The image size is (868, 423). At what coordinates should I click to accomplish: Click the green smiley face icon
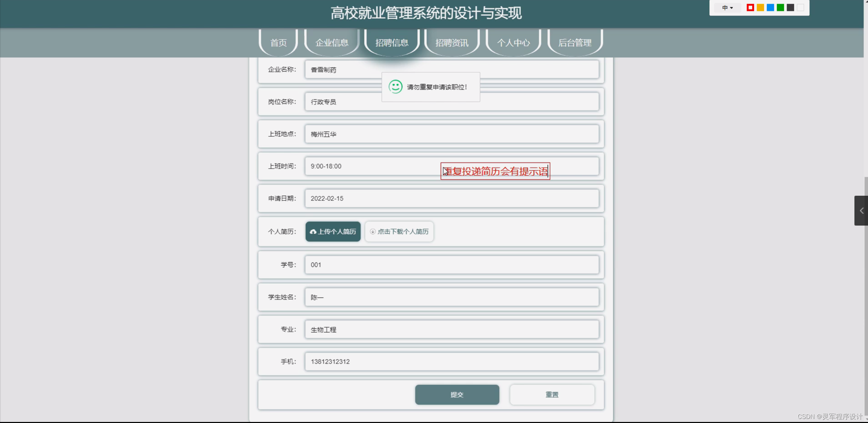[395, 87]
